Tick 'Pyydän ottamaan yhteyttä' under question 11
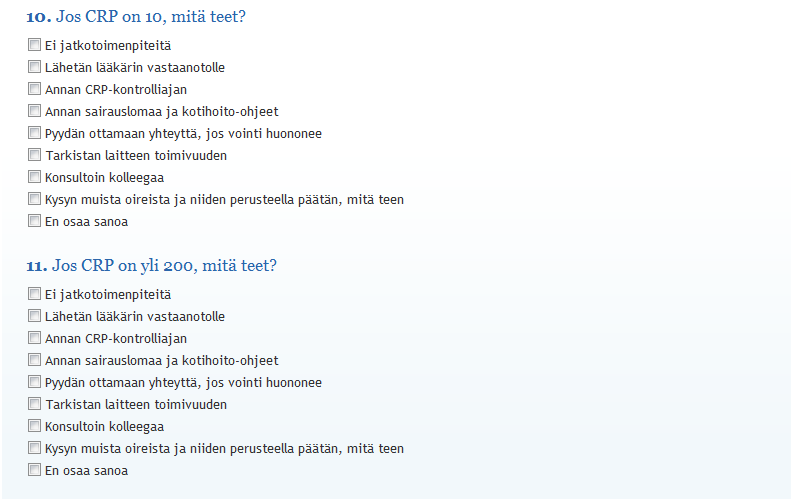Image resolution: width=791 pixels, height=499 pixels. point(34,381)
